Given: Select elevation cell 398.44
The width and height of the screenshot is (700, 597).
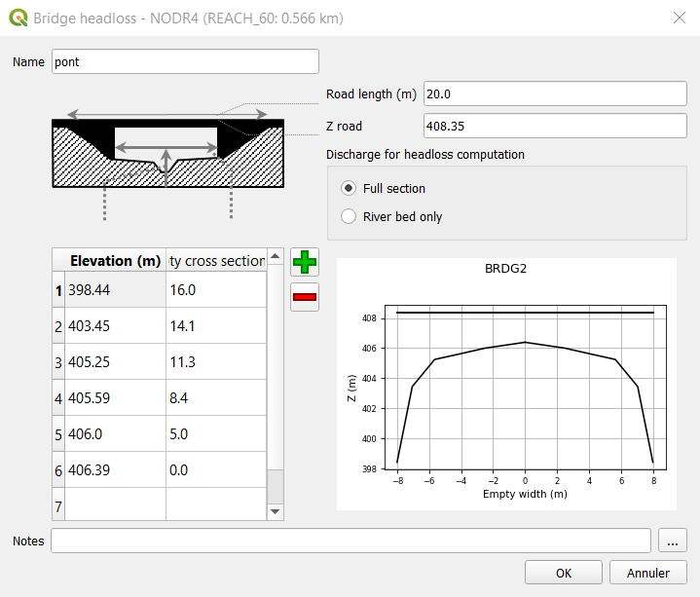Looking at the screenshot, I should click(x=115, y=290).
